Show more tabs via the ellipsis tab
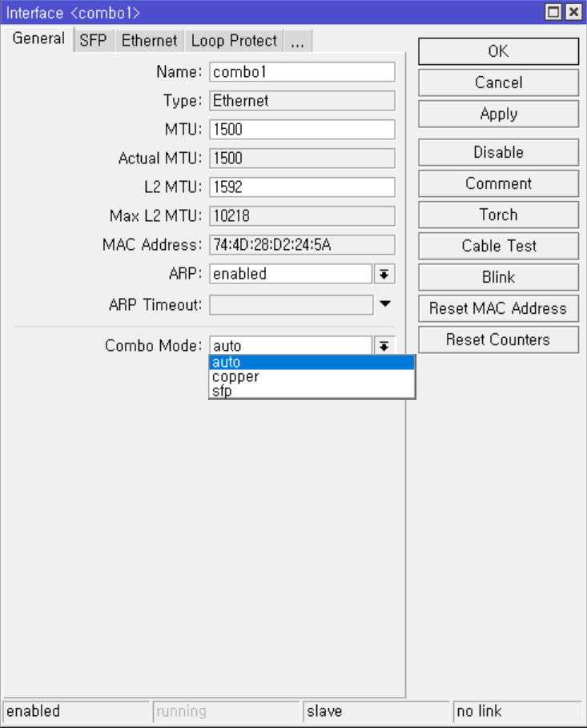 click(298, 41)
